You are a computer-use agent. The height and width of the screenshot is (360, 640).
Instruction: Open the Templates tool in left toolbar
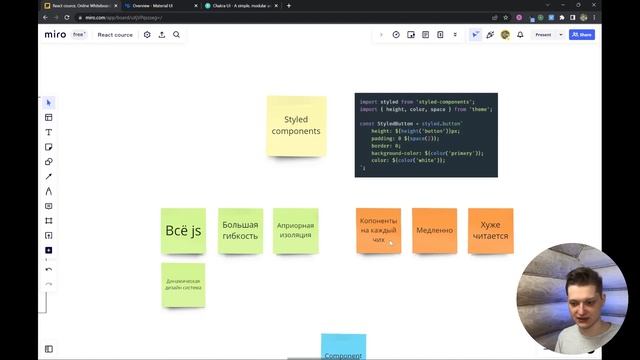(49, 118)
